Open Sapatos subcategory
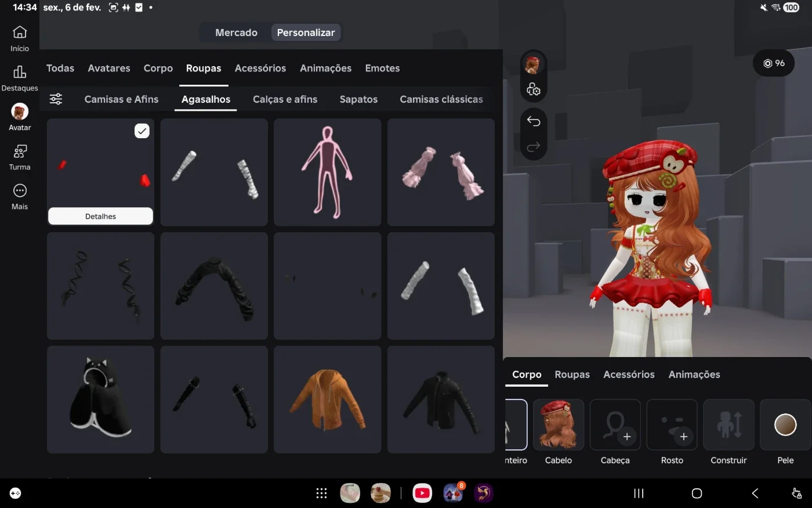 [x=358, y=99]
